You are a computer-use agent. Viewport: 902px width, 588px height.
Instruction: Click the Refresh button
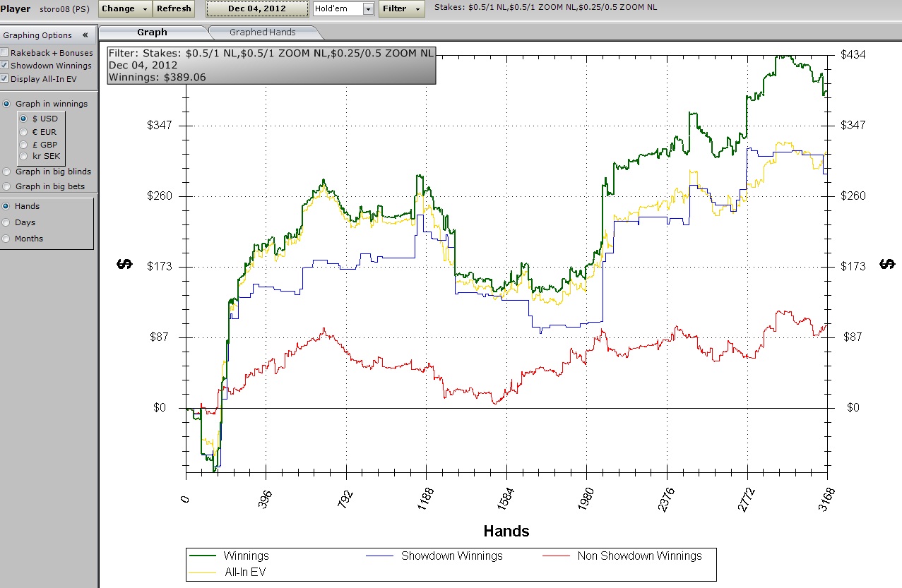[x=174, y=8]
